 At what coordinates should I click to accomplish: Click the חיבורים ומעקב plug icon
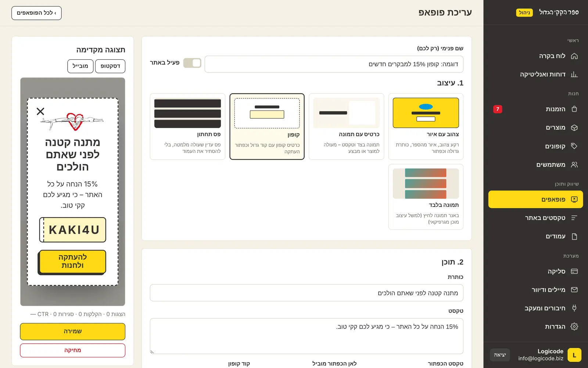pyautogui.click(x=574, y=308)
